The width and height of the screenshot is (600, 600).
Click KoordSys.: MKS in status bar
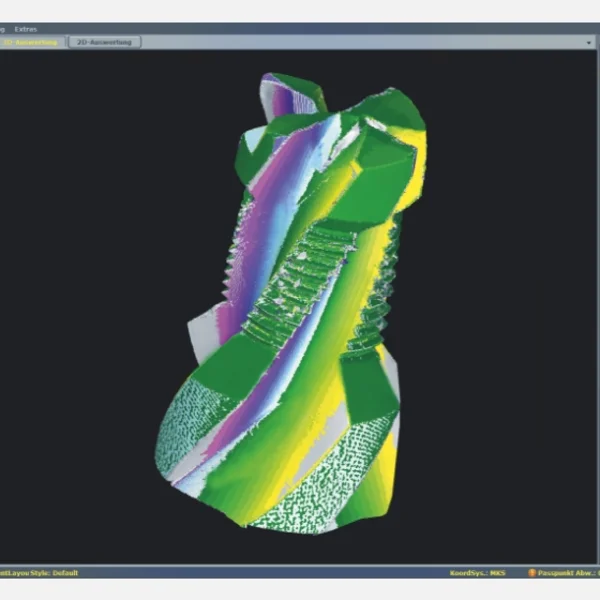[478, 573]
